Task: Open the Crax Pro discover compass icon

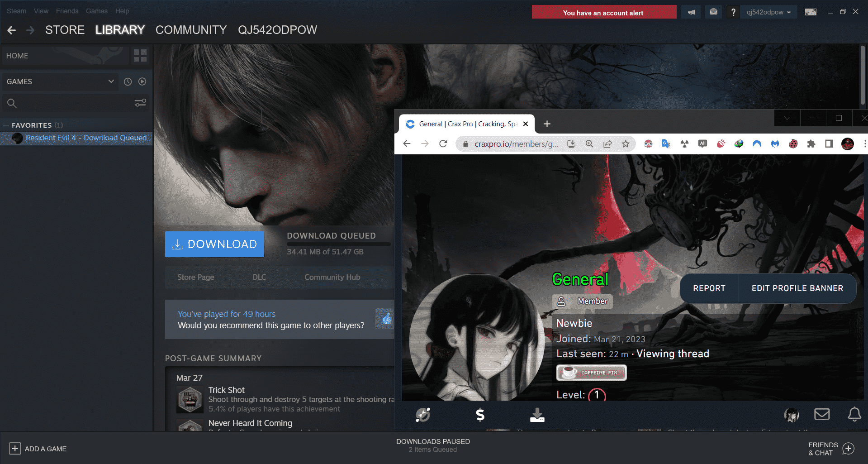Action: [x=422, y=415]
